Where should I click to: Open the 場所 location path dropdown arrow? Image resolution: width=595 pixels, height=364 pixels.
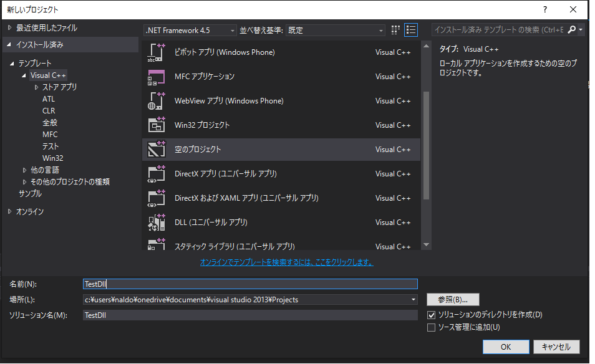tap(414, 300)
